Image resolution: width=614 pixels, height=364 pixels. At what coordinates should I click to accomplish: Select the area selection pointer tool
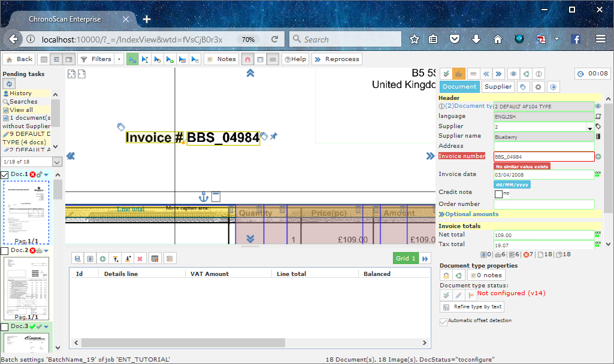point(132,59)
